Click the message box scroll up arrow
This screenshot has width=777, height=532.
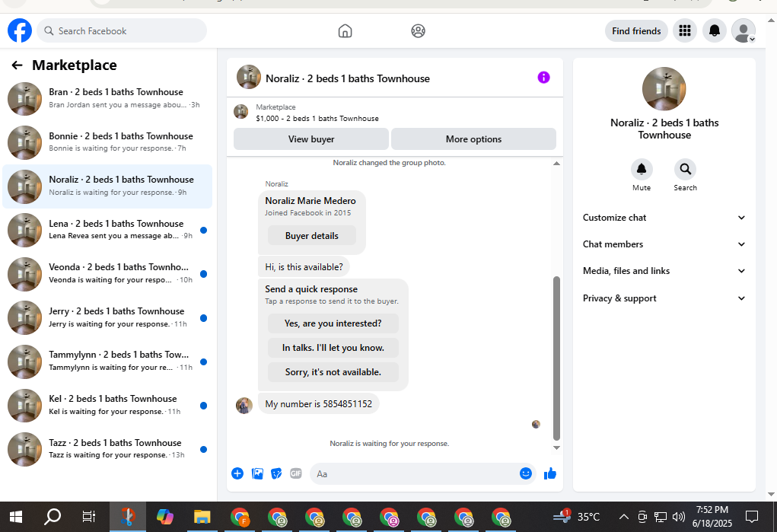click(556, 163)
